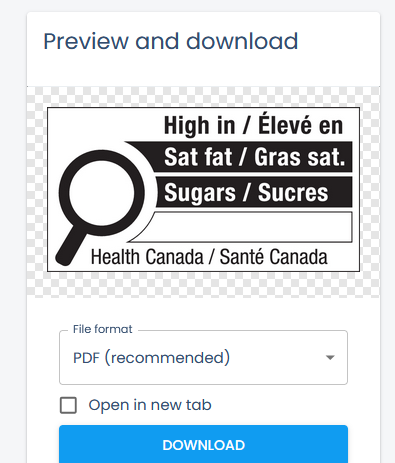
Task: Click the File format dropdown arrow
Action: coord(330,358)
